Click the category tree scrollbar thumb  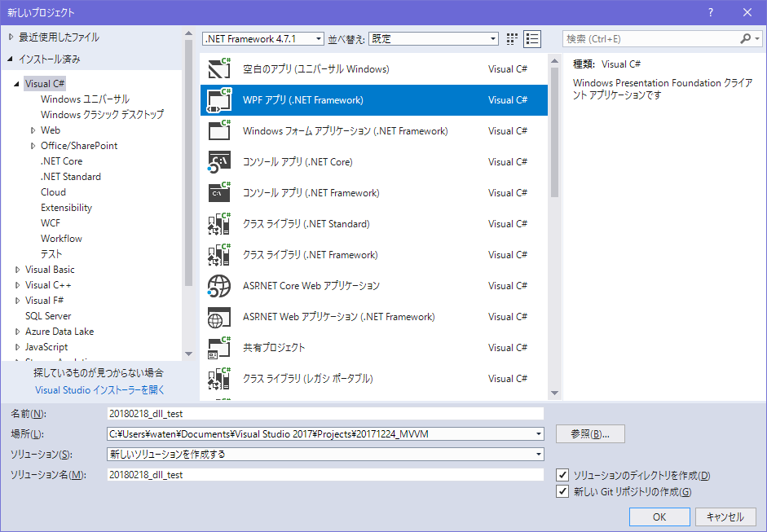point(189,163)
